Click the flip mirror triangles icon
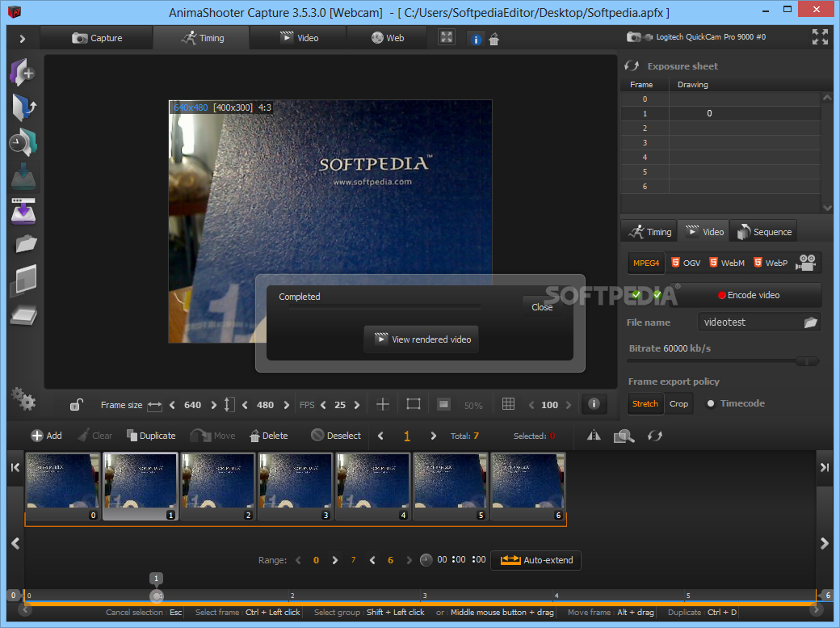The image size is (840, 628). [x=594, y=436]
